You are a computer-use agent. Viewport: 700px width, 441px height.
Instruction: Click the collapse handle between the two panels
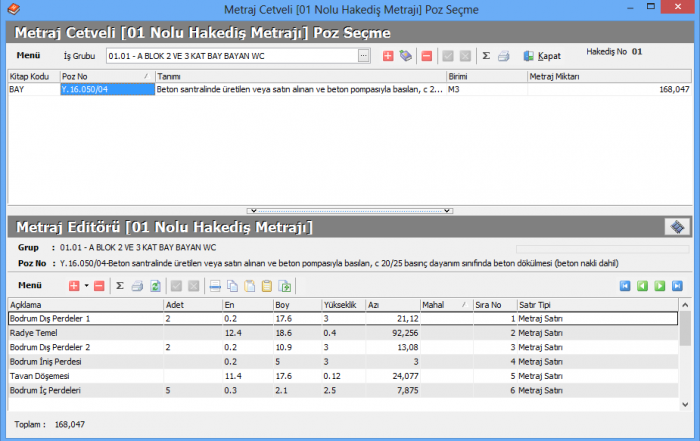tap(350, 211)
